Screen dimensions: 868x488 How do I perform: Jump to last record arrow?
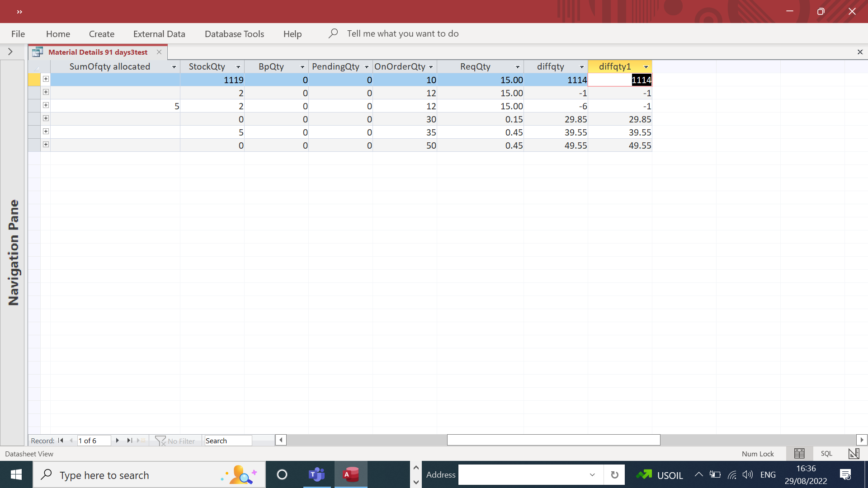pos(129,441)
